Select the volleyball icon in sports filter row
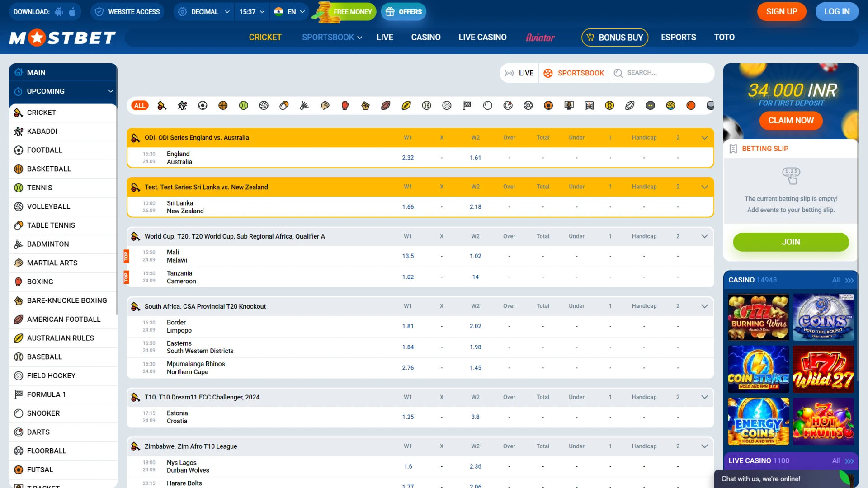Image resolution: width=868 pixels, height=488 pixels. pyautogui.click(x=264, y=105)
